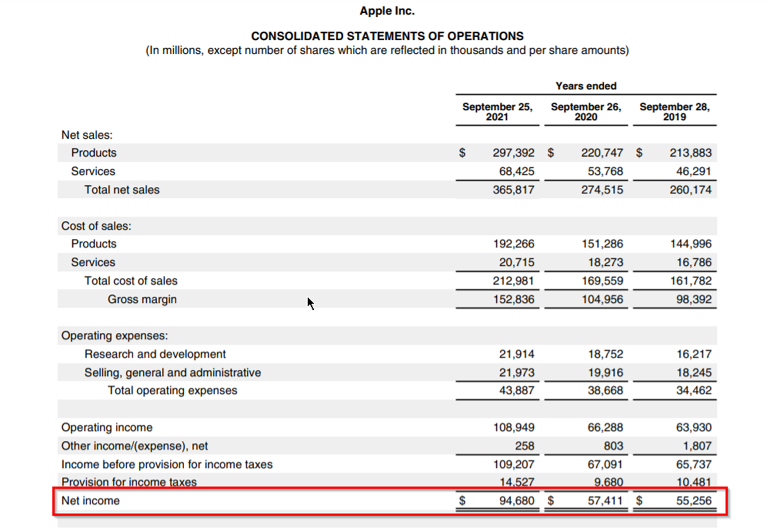Screen dimensions: 774x532
Task: Click the 98,392 gross margin value
Action: (x=694, y=299)
